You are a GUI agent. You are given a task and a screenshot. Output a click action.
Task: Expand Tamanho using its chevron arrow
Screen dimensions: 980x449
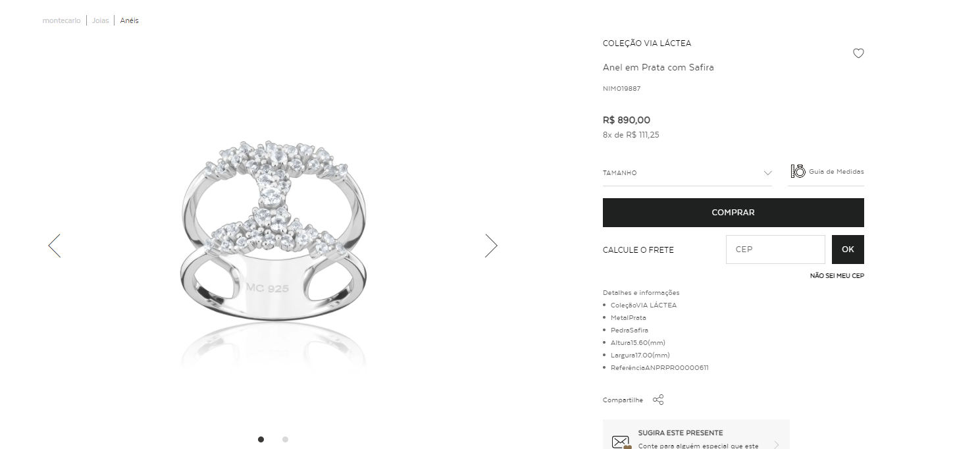click(x=767, y=173)
